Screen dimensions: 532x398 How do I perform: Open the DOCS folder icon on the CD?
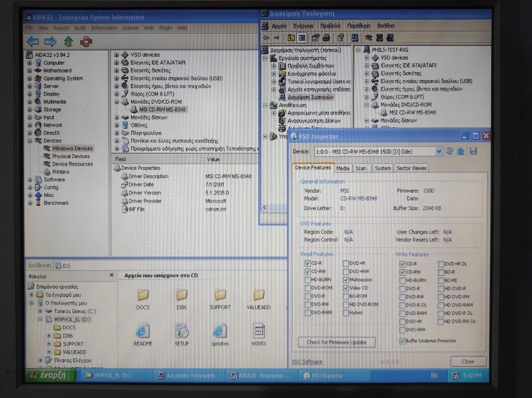coord(143,295)
